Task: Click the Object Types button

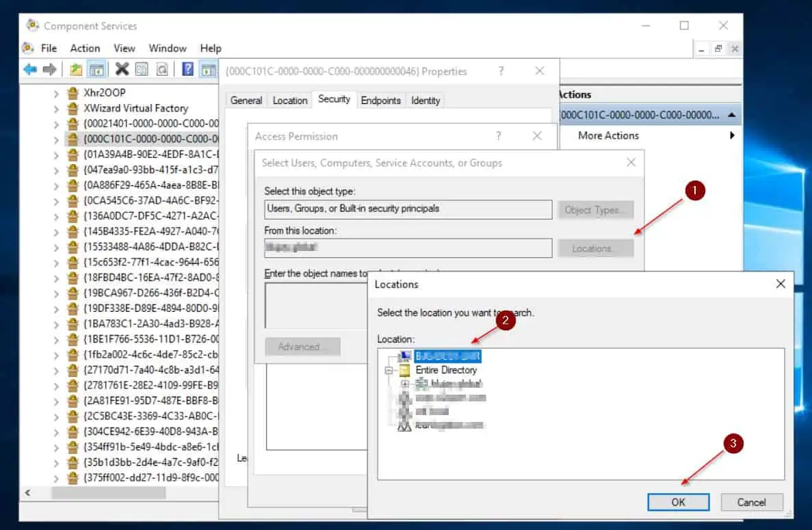Action: (596, 210)
